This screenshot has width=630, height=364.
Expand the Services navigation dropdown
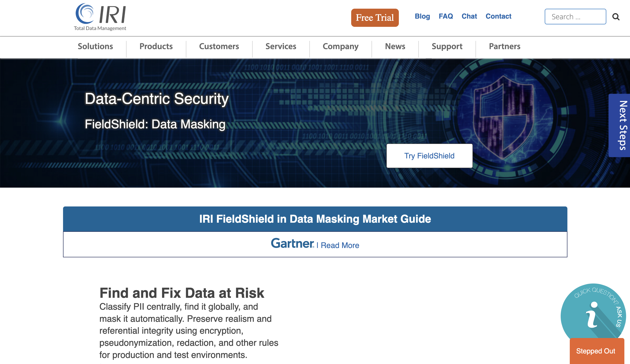pyautogui.click(x=281, y=46)
